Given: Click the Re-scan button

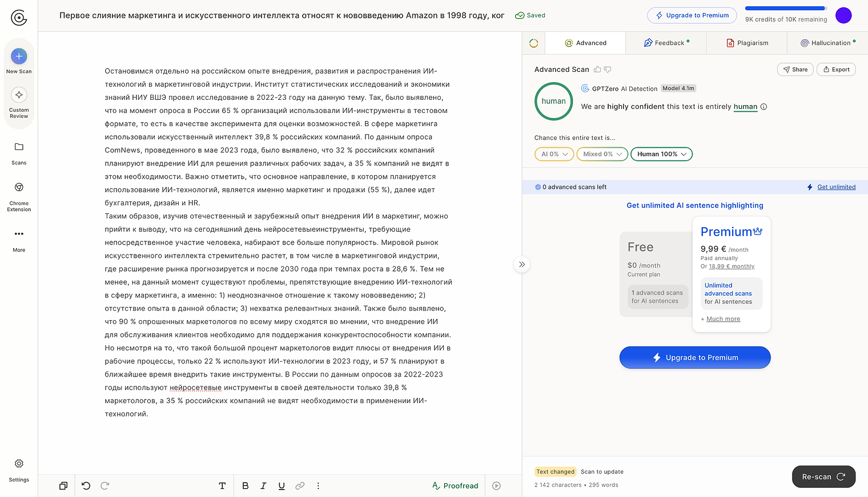Looking at the screenshot, I should click(823, 477).
